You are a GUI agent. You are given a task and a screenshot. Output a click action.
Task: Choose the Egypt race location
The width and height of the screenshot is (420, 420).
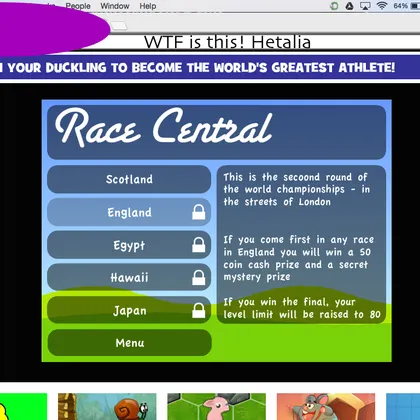[x=129, y=245]
